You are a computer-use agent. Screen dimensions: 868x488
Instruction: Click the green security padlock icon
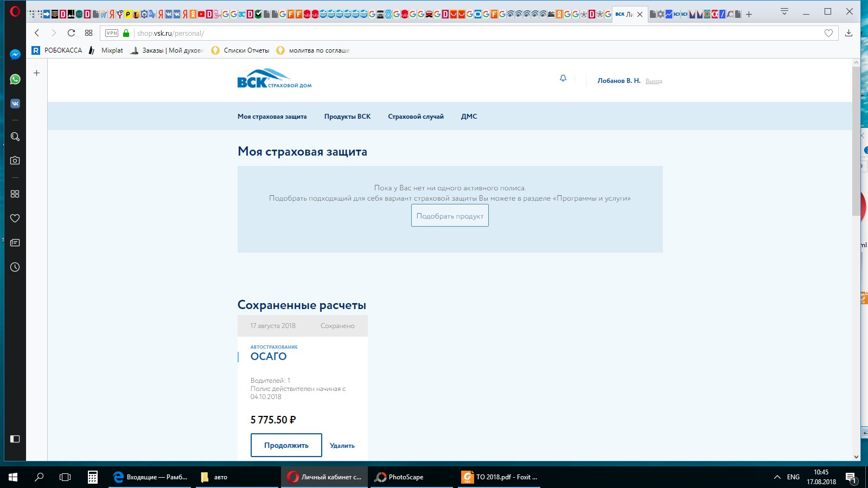[126, 33]
